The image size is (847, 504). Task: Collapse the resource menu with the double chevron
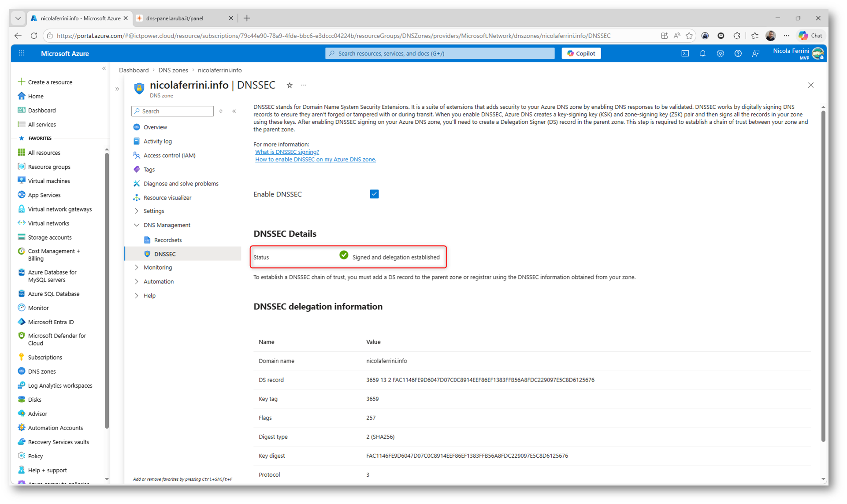pos(234,111)
